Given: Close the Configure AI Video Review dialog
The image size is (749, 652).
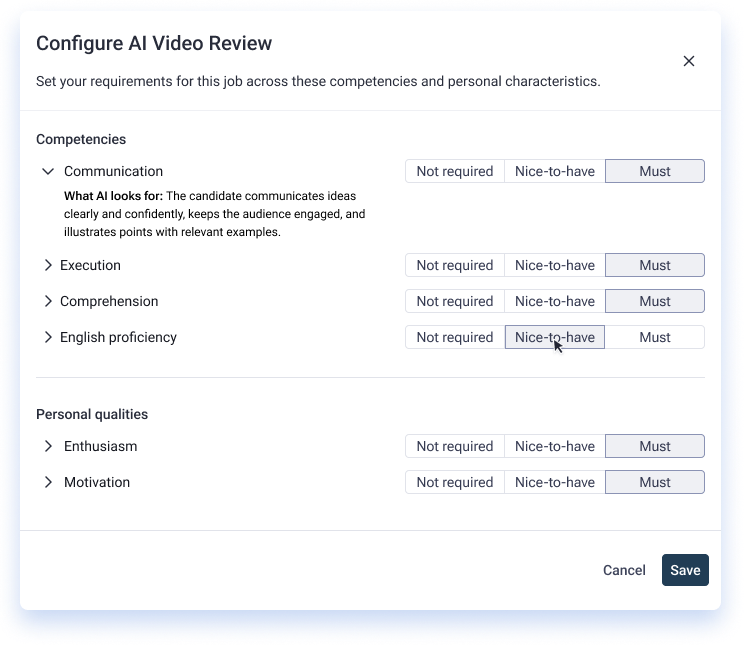Looking at the screenshot, I should pos(688,61).
